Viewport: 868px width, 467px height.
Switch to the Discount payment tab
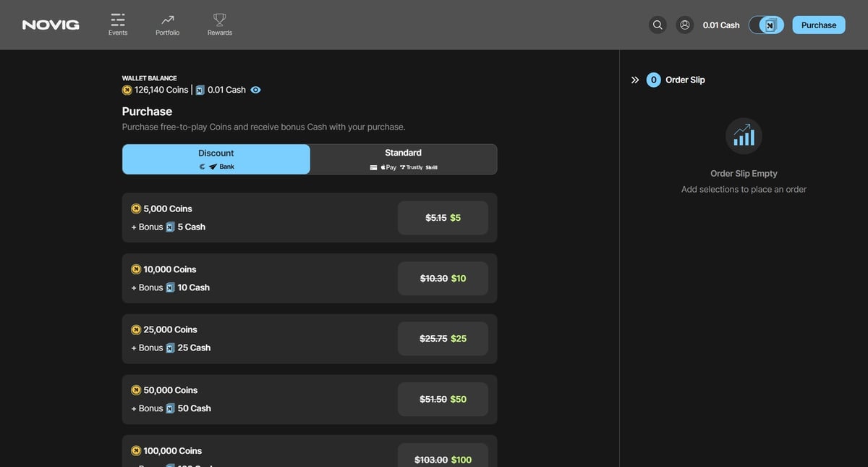point(216,159)
